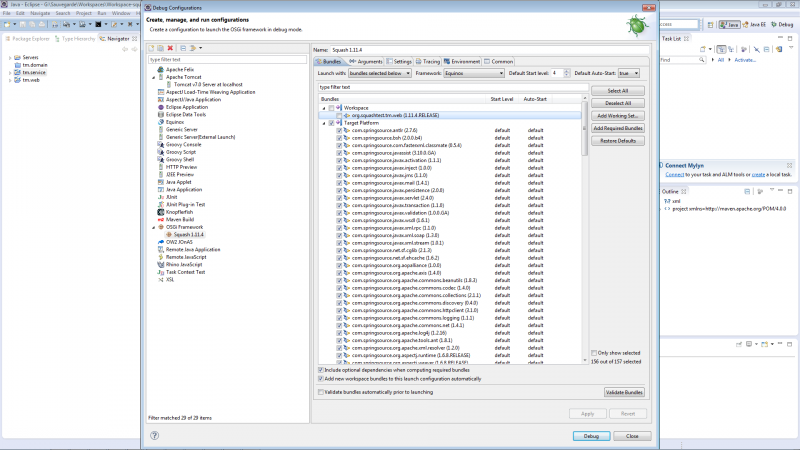This screenshot has height=450, width=800.
Task: Increase the Default Start level stepper
Action: 566,71
